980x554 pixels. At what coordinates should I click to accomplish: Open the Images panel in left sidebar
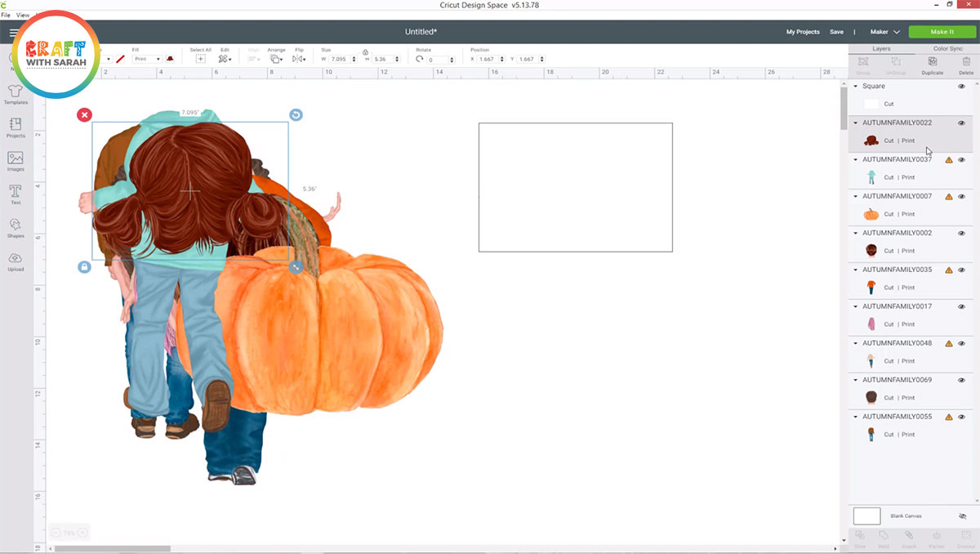(16, 159)
